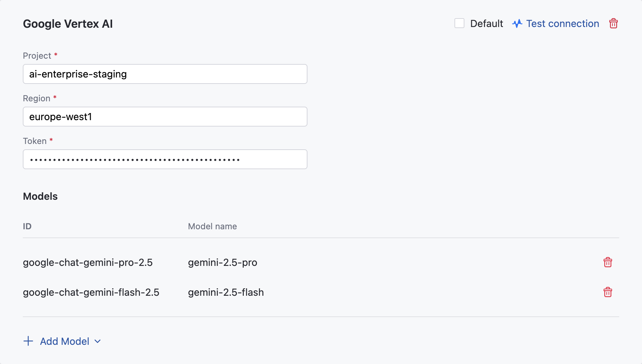The image size is (642, 364).
Task: Tick the Default checkbox
Action: tap(459, 23)
